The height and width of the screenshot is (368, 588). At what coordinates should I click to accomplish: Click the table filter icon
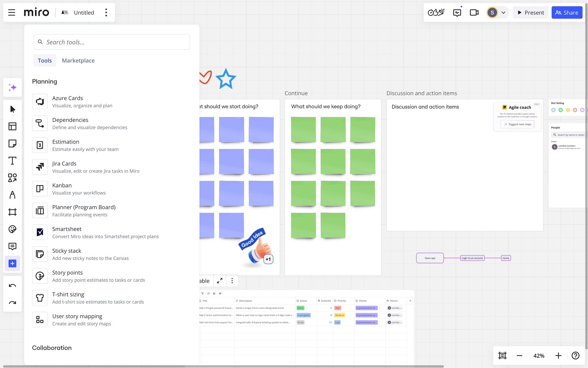[202, 293]
